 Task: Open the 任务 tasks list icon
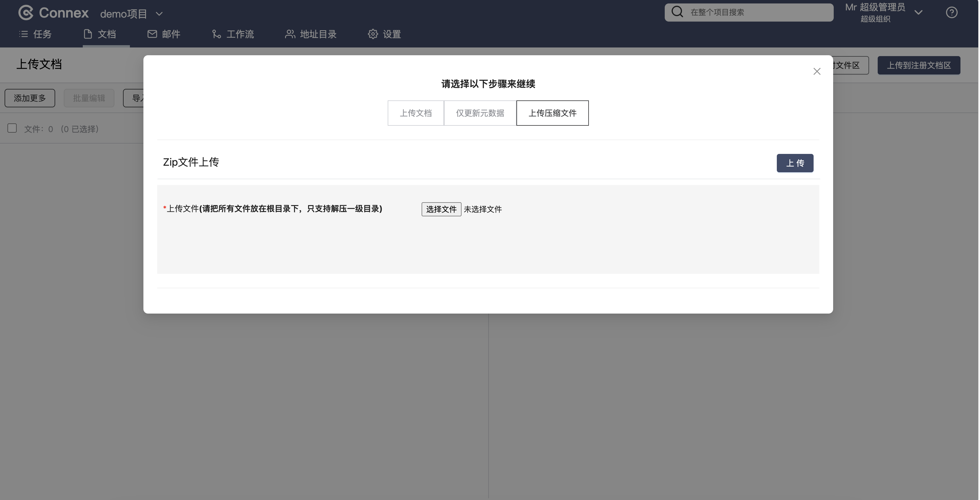[24, 34]
